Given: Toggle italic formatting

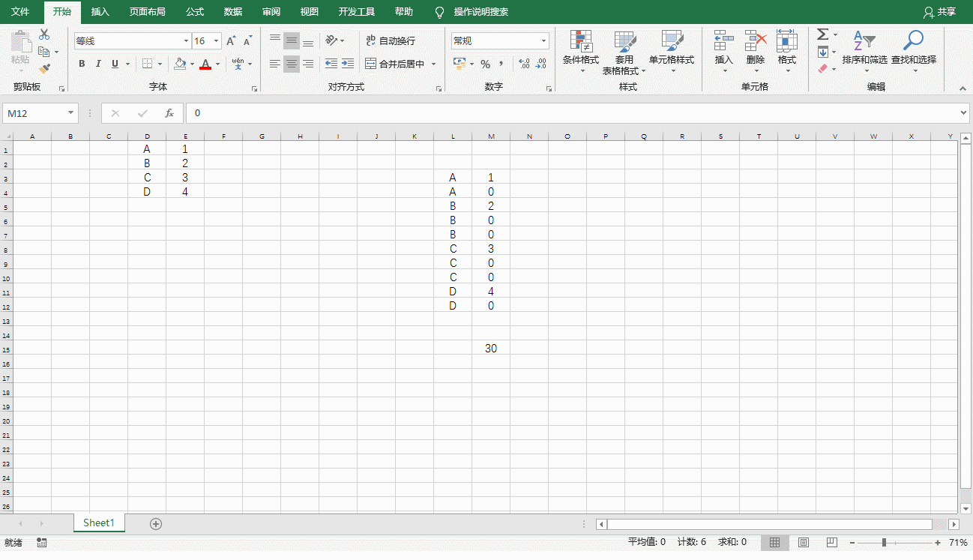Looking at the screenshot, I should (x=98, y=64).
